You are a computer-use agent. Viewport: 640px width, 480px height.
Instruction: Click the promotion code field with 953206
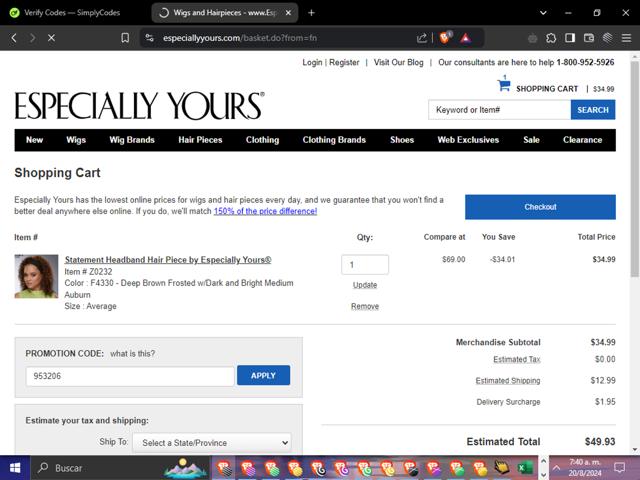[x=130, y=376]
